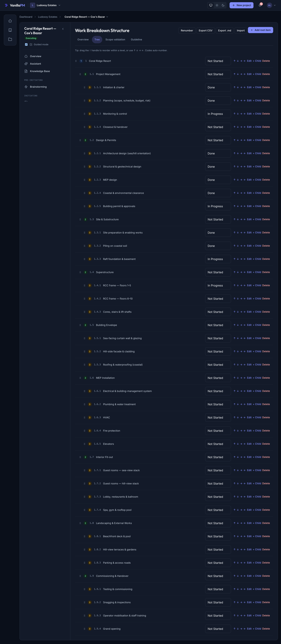
Task: Toggle the Guided mode checkbox
Action: coord(26,44)
